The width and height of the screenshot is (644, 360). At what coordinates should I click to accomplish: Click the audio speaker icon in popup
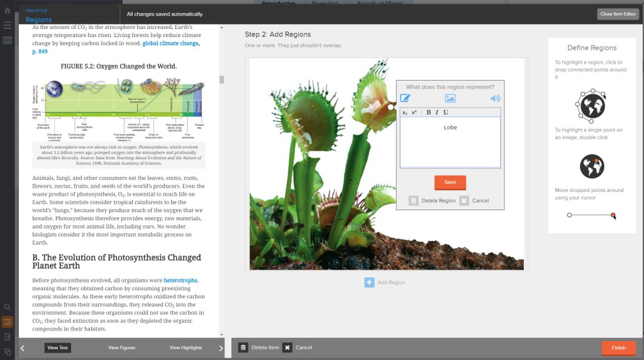[495, 98]
